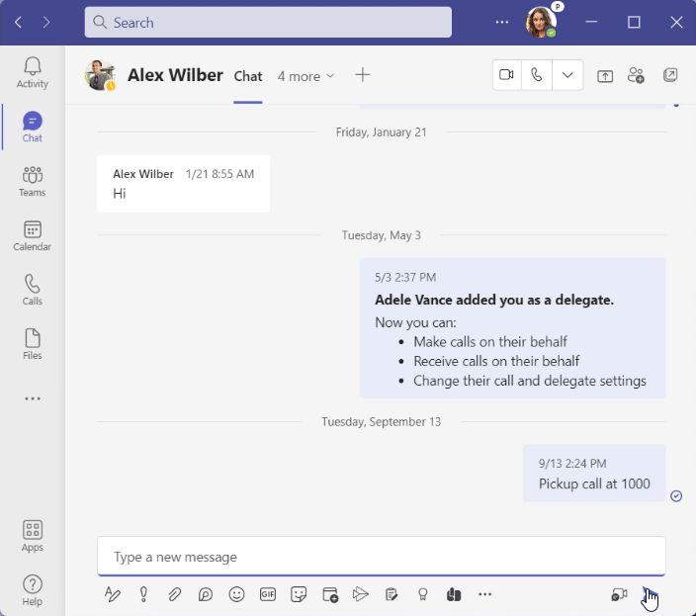
Task: Open the emoji picker
Action: tap(236, 594)
